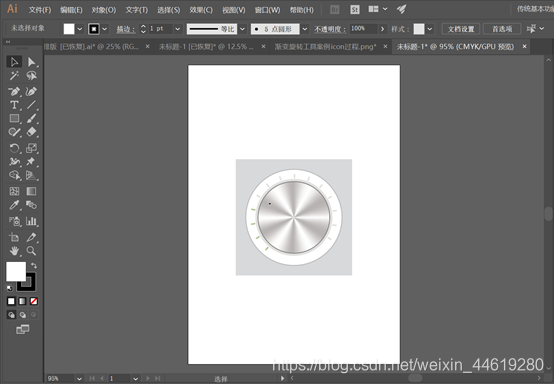Open fill color dropdown in control bar
554x384 pixels.
pyautogui.click(x=80, y=29)
